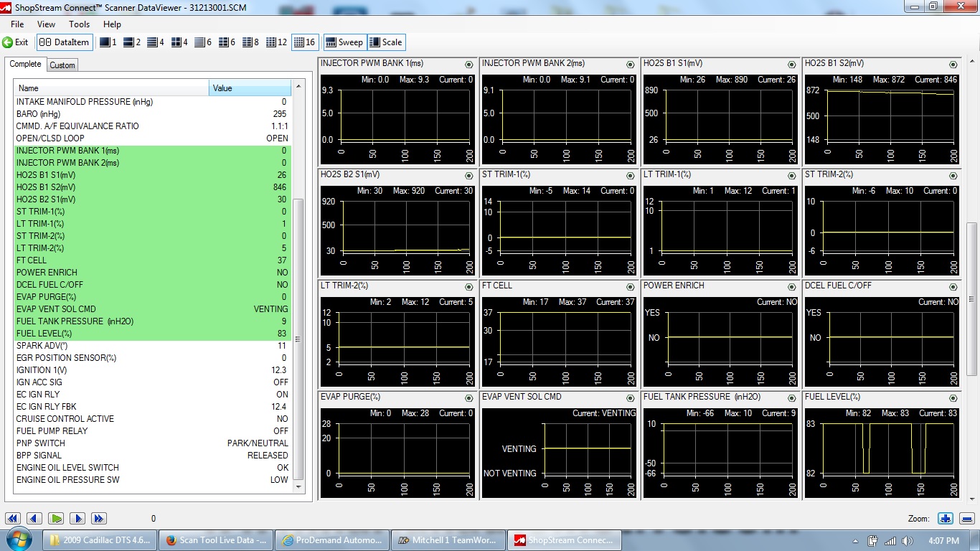Select the 16-graph layout icon
The image size is (980, 551).
click(x=305, y=42)
